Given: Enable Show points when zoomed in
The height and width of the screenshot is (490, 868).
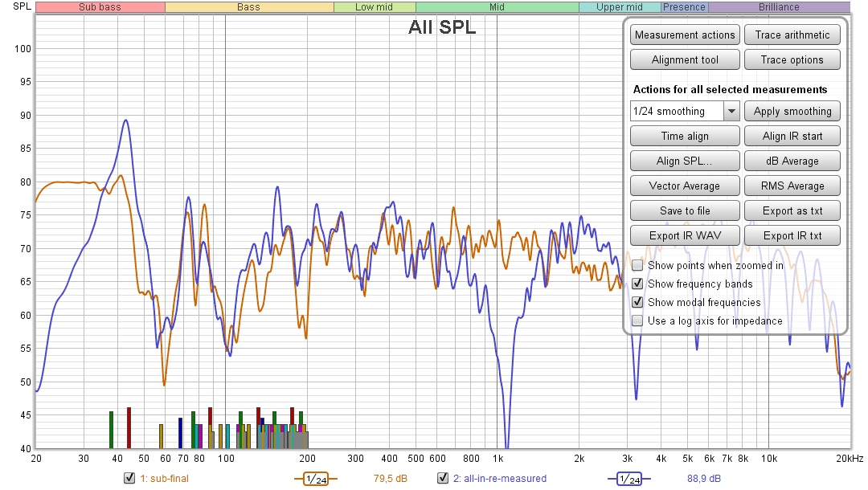Looking at the screenshot, I should [x=637, y=265].
